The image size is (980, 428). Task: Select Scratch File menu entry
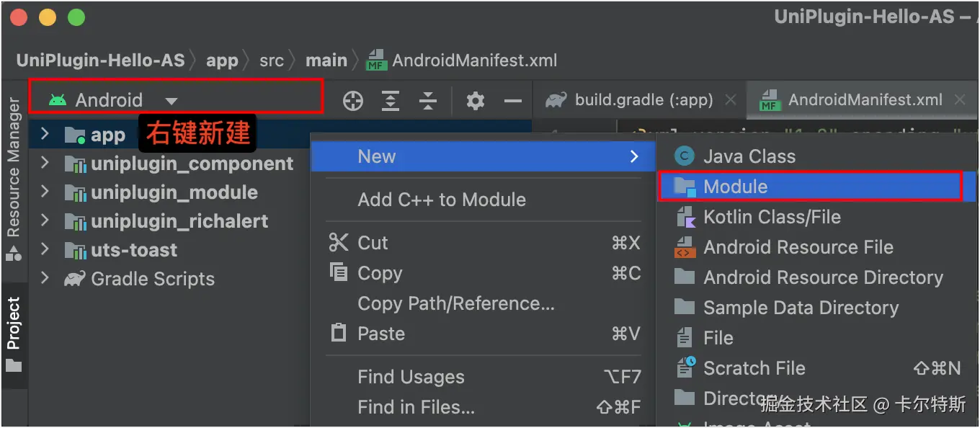[754, 368]
